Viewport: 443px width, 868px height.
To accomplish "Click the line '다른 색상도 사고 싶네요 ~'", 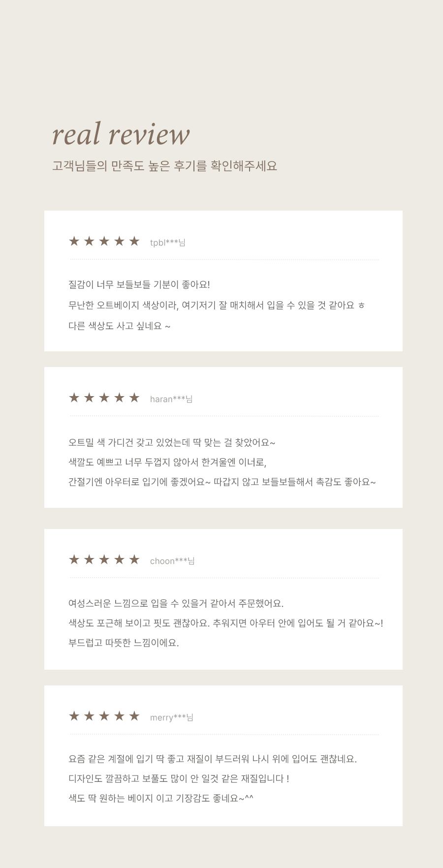I will pos(120,326).
